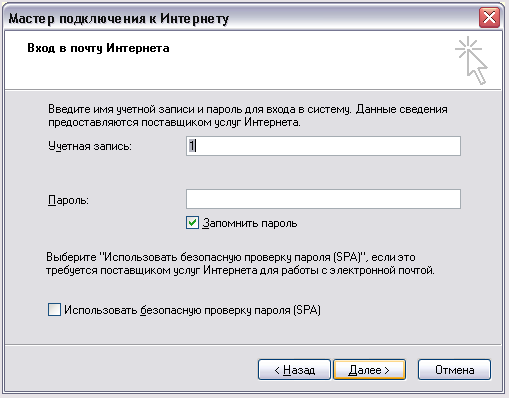Click the green check mark in Запомнить пароль
The width and height of the screenshot is (509, 398).
pos(192,222)
